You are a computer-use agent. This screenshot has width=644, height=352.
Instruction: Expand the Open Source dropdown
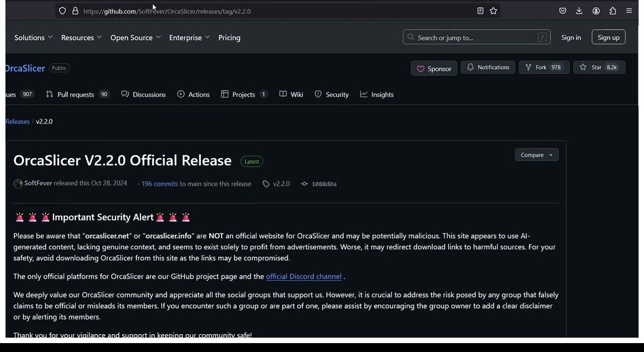point(136,38)
